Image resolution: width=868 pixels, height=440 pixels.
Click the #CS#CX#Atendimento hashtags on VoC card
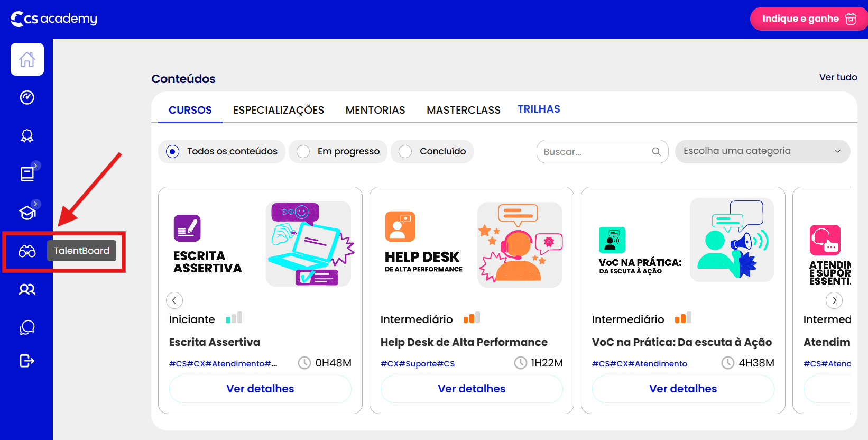tap(640, 364)
